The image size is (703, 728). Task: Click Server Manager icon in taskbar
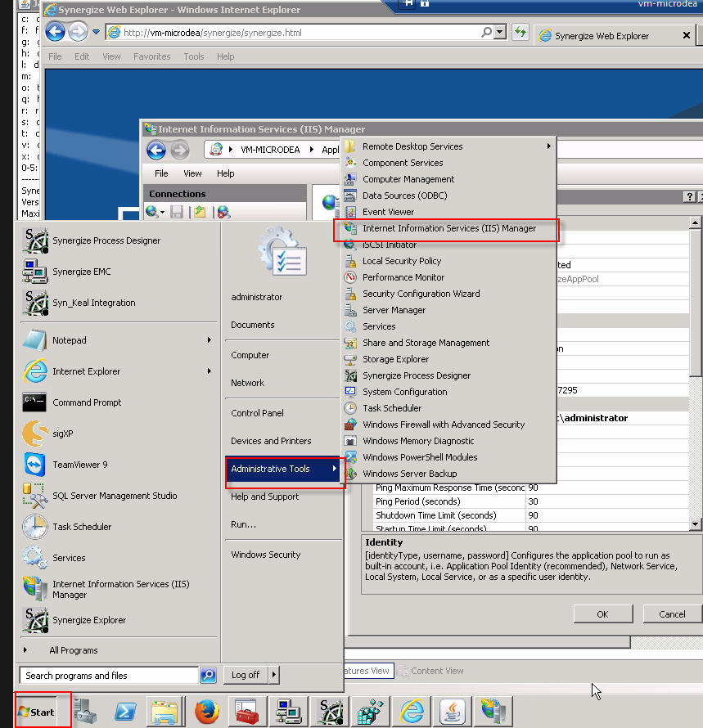pyautogui.click(x=85, y=712)
